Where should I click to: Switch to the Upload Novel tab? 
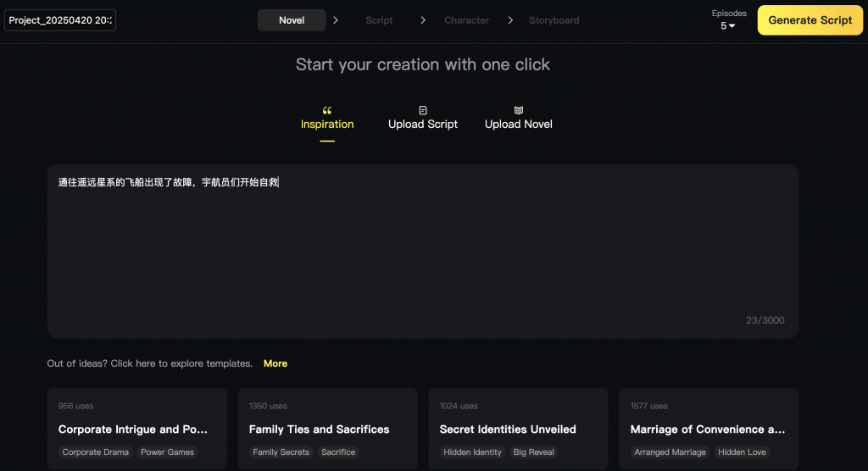[519, 124]
